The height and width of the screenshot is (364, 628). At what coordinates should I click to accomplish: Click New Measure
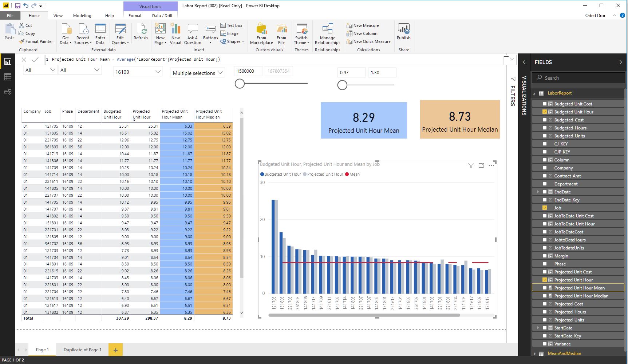tap(363, 25)
